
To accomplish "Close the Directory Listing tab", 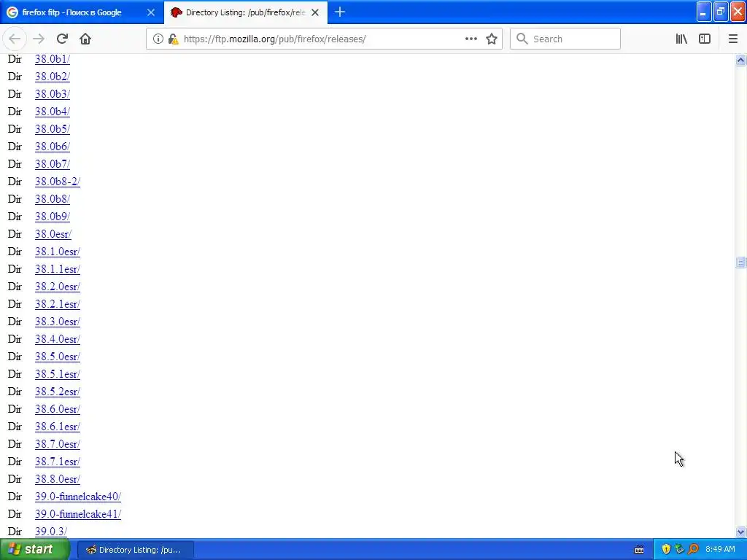I will pyautogui.click(x=315, y=12).
